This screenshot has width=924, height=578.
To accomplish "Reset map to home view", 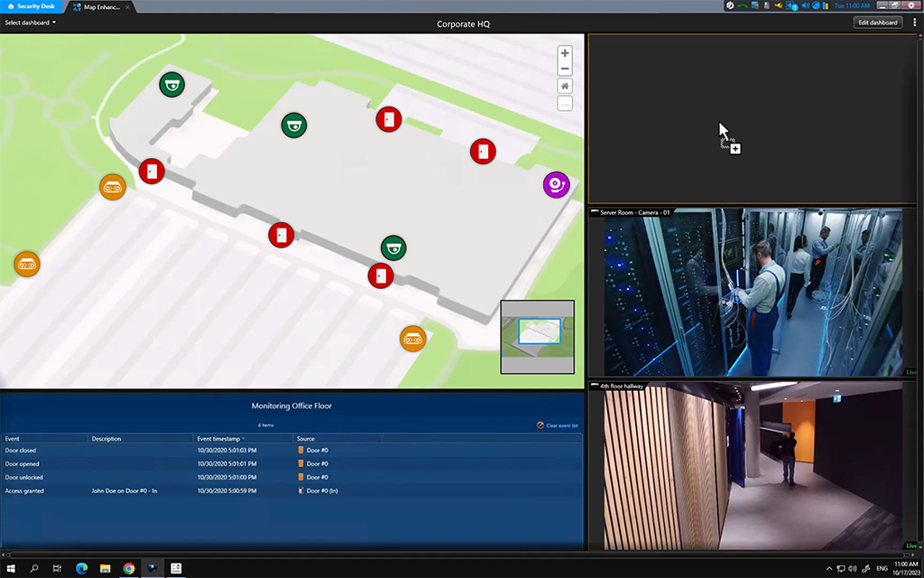I will tap(565, 87).
